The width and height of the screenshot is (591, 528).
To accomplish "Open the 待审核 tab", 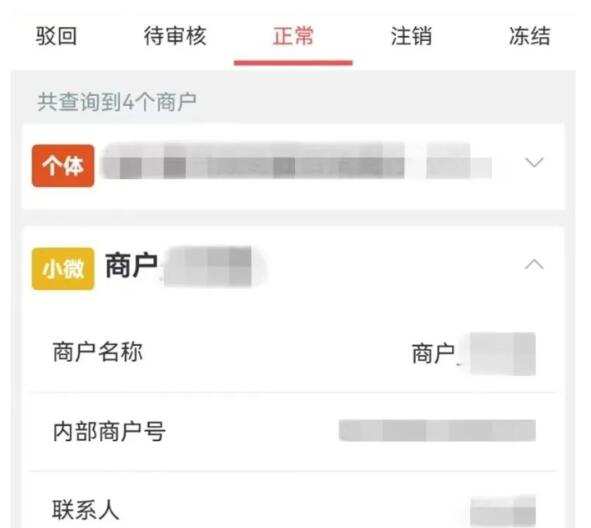I will pos(175,36).
